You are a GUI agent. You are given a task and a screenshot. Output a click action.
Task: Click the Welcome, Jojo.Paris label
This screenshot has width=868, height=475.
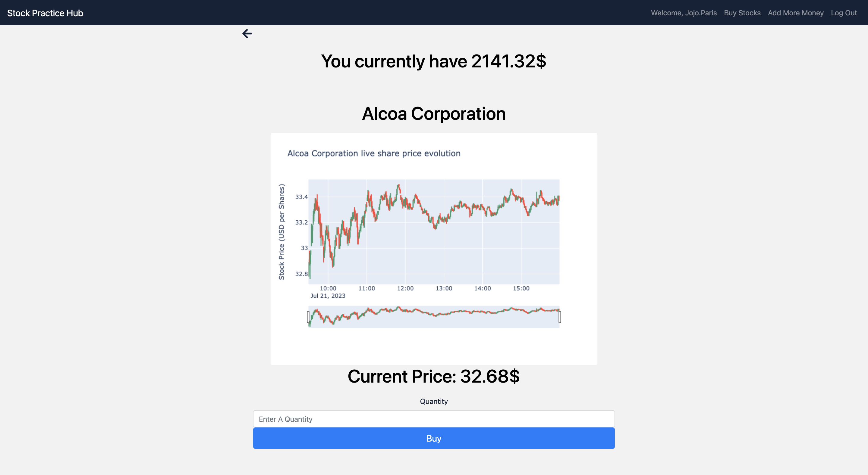coord(683,13)
